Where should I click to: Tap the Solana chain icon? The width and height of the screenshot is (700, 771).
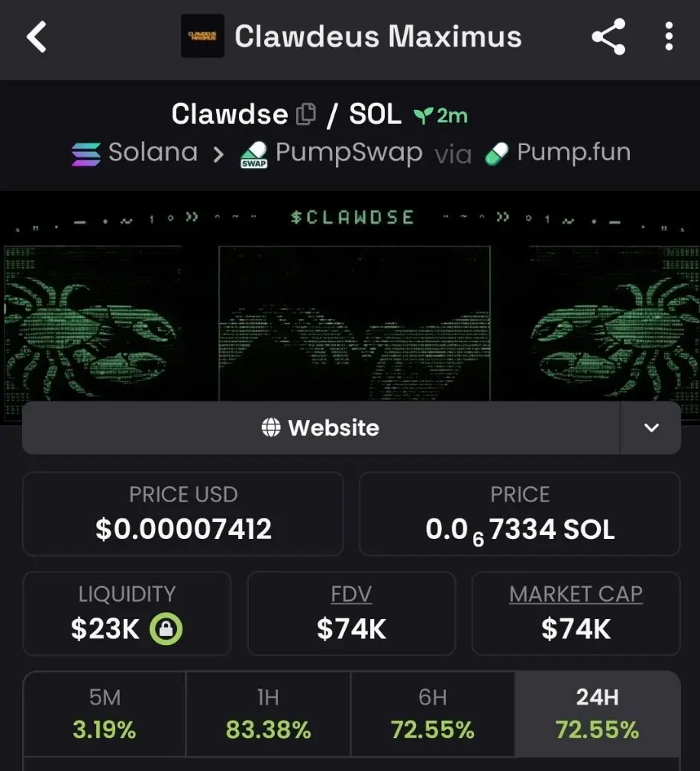[86, 153]
